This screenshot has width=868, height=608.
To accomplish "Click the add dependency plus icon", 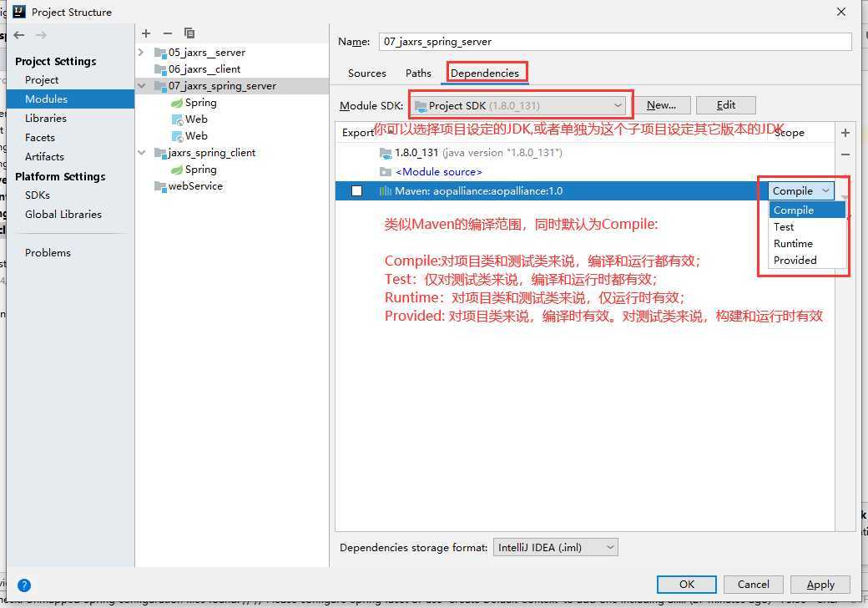I will [845, 133].
